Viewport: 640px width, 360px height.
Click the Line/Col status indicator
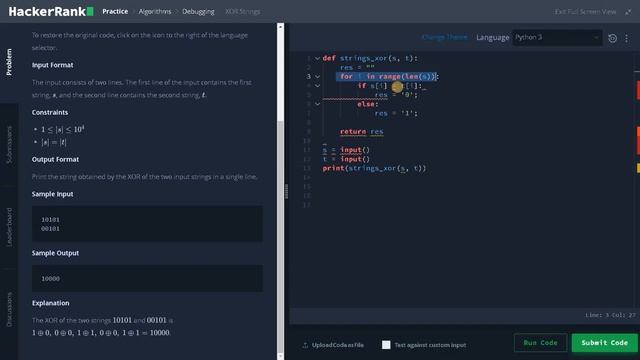pos(610,315)
